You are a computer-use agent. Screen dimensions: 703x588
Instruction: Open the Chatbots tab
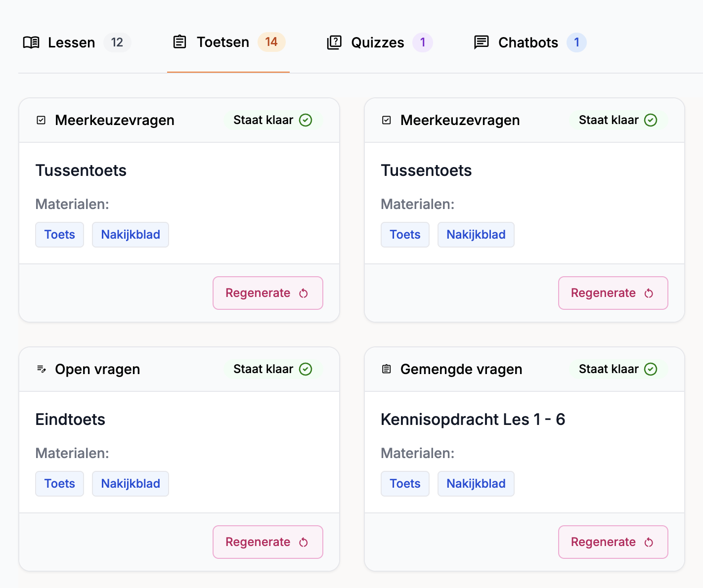click(x=528, y=42)
